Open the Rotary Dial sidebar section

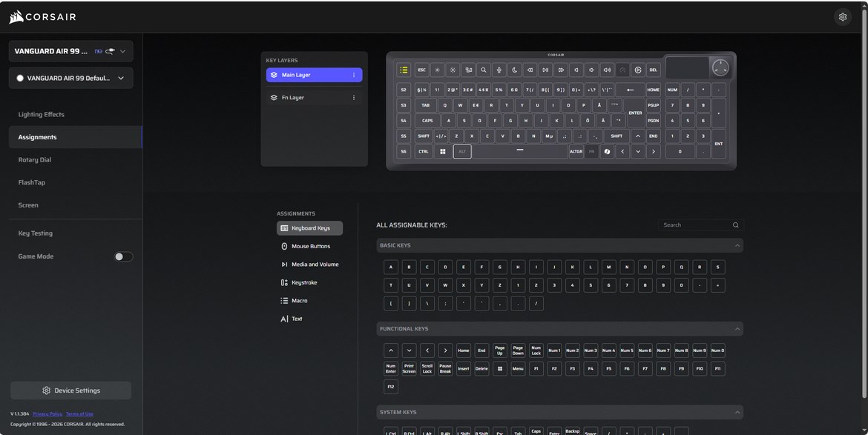pyautogui.click(x=35, y=160)
